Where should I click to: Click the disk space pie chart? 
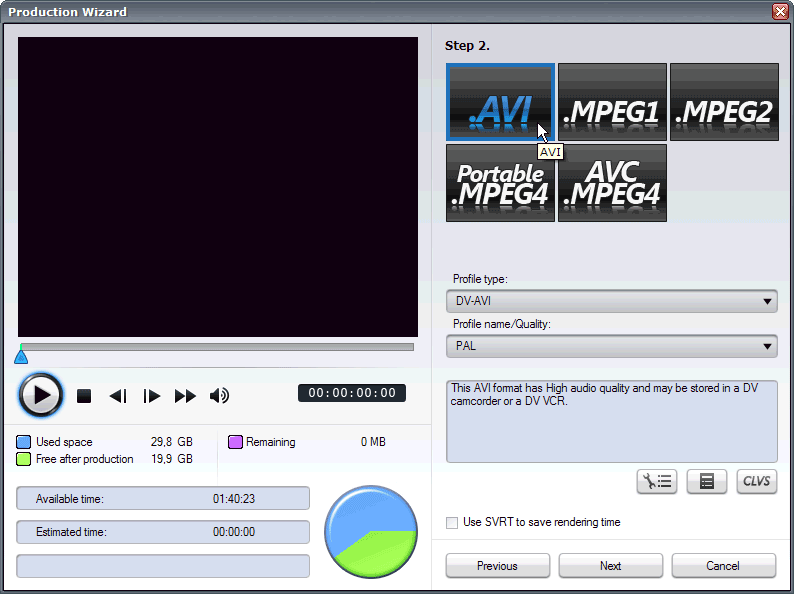371,532
